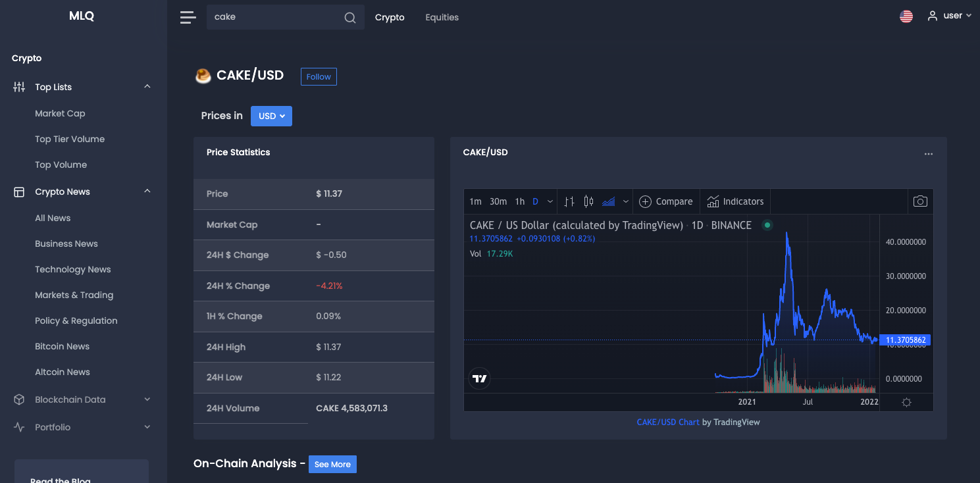Expand the Blockchain Data section chevron
Screen dimensions: 980x483
pos(147,399)
